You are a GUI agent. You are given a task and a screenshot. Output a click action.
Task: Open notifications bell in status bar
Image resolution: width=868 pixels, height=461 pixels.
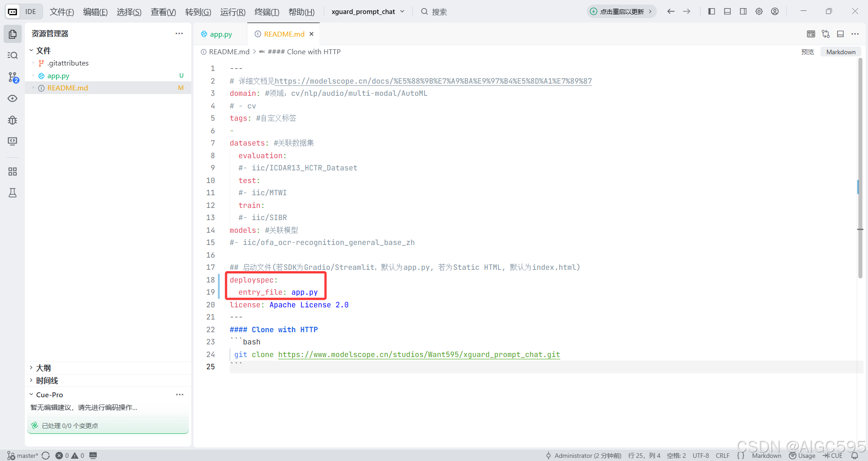[x=854, y=456]
